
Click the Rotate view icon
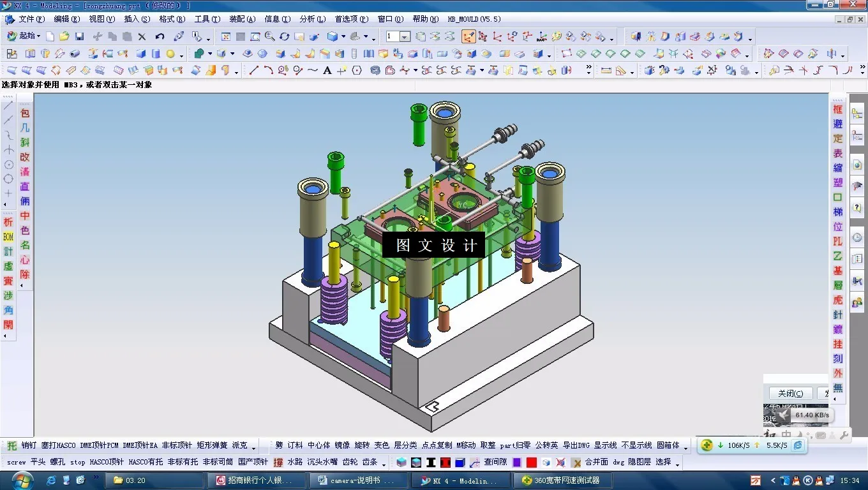tap(284, 36)
